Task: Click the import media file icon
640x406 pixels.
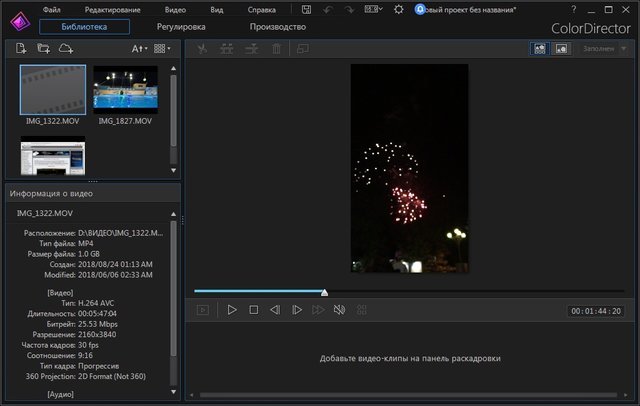Action: pyautogui.click(x=21, y=48)
